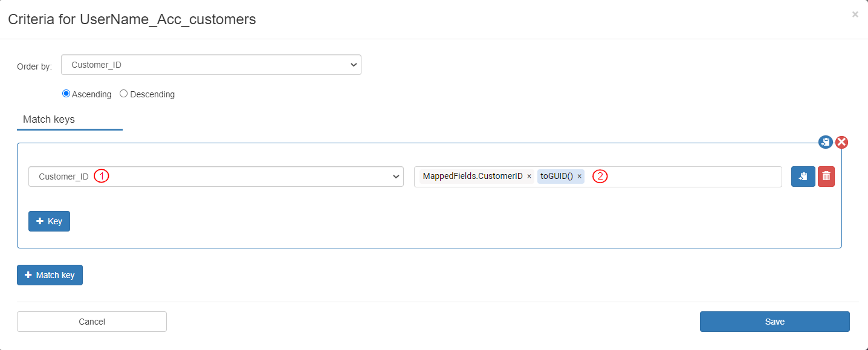The width and height of the screenshot is (868, 350).
Task: Click the round blue paste icon on match key box
Action: point(825,142)
